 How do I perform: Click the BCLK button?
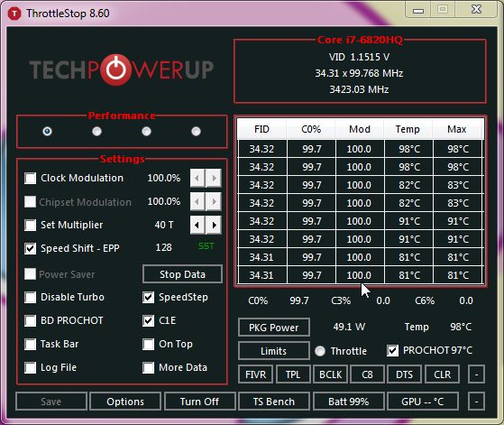pyautogui.click(x=330, y=374)
